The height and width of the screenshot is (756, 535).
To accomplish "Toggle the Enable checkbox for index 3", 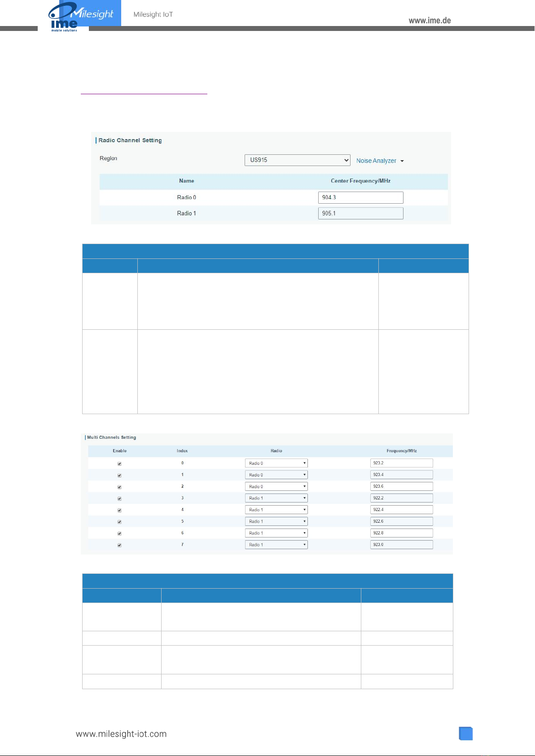I will pos(119,498).
